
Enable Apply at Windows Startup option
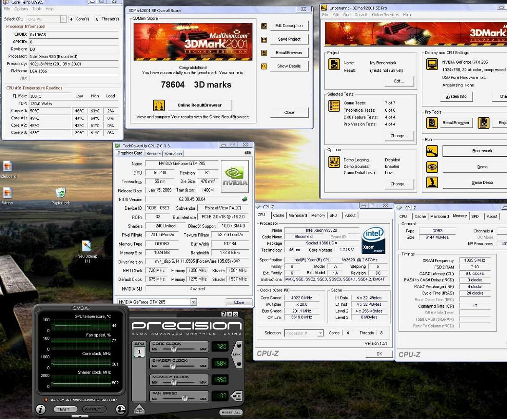pyautogui.click(x=46, y=400)
